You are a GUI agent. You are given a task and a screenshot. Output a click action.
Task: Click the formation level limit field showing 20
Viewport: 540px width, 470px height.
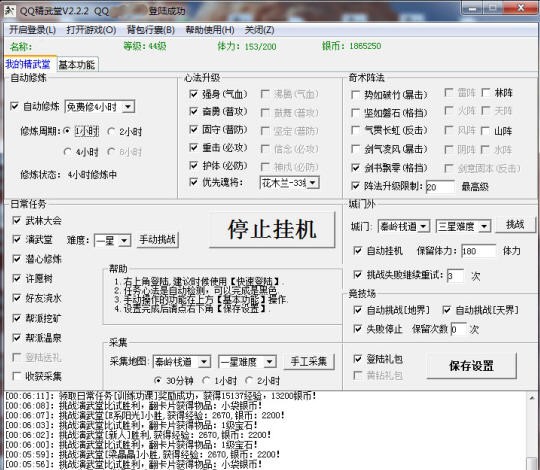click(440, 187)
